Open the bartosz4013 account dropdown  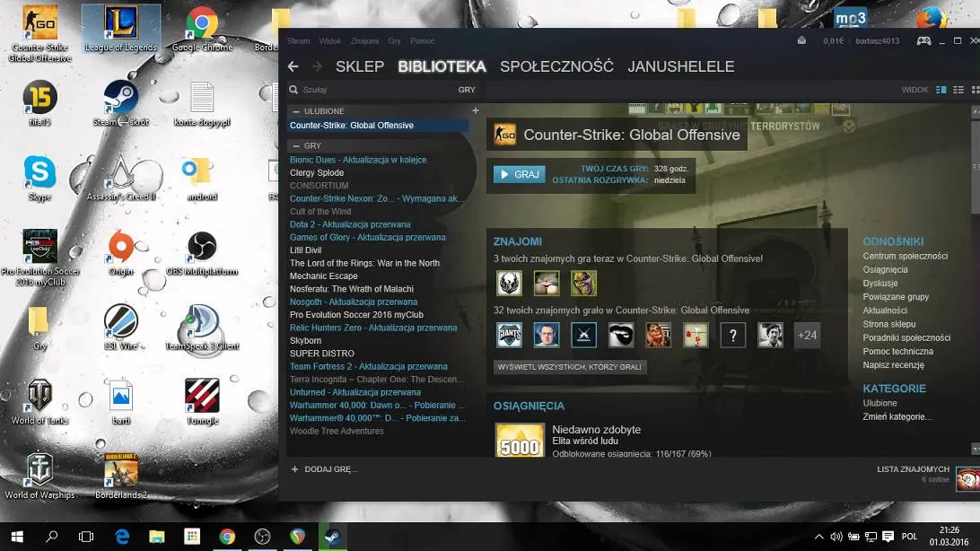point(877,41)
